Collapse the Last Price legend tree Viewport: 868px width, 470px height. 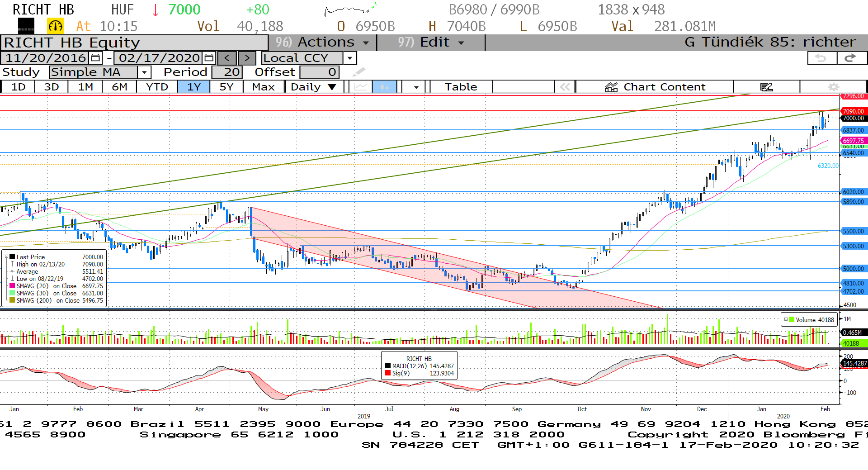point(6,256)
